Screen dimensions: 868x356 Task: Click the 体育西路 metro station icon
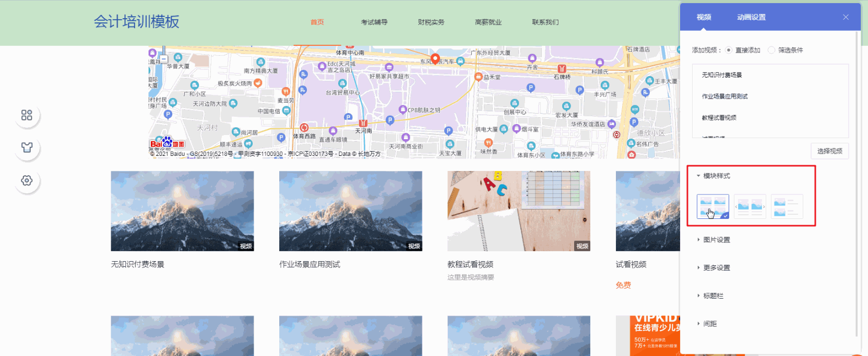pos(304,128)
